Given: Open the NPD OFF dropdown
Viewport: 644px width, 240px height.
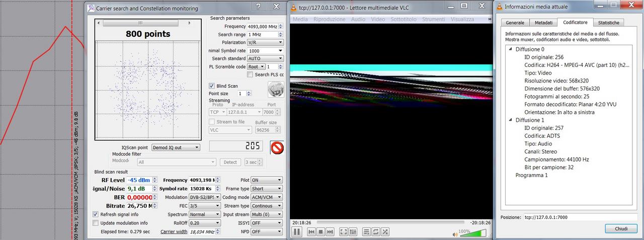Looking at the screenshot, I should pos(267,231).
